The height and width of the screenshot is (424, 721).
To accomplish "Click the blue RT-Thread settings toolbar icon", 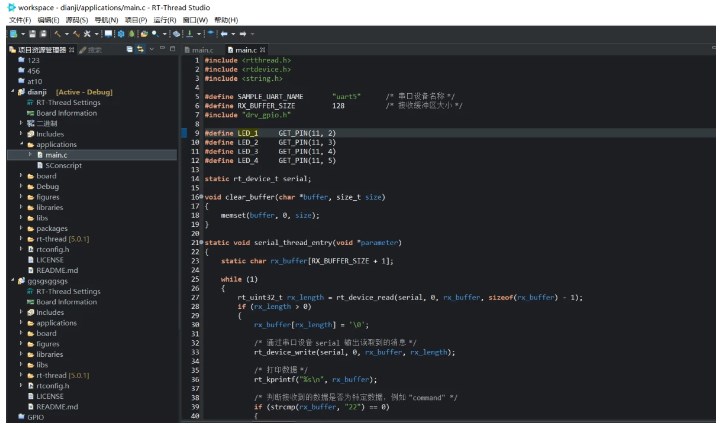I will (x=121, y=34).
